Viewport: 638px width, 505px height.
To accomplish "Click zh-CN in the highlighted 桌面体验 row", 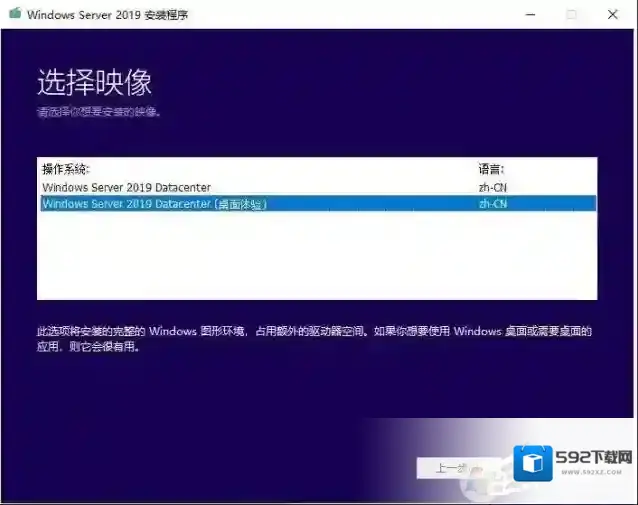I will tap(493, 204).
